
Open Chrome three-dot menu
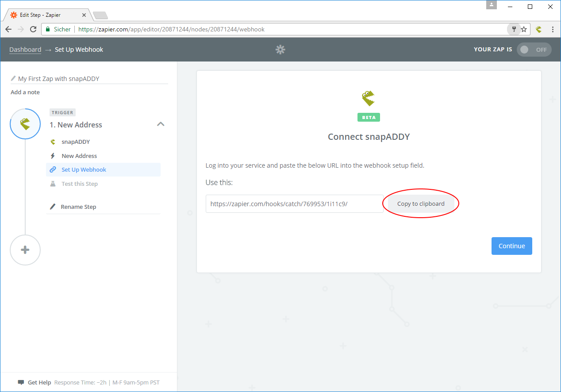coord(553,29)
